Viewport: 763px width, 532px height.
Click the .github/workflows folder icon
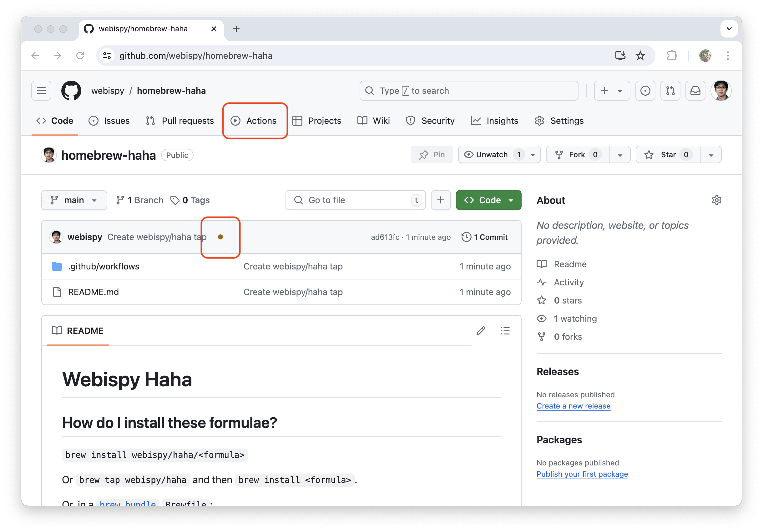coord(57,266)
